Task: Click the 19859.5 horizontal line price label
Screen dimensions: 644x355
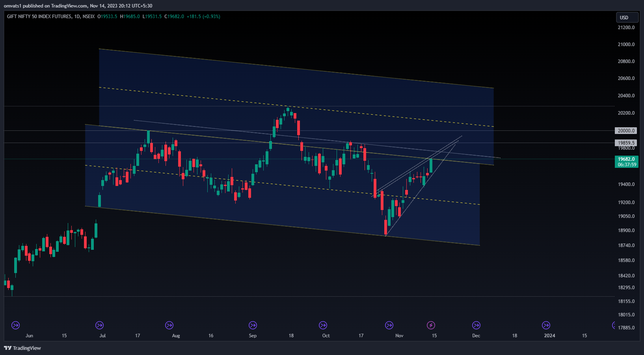Action: (x=626, y=143)
